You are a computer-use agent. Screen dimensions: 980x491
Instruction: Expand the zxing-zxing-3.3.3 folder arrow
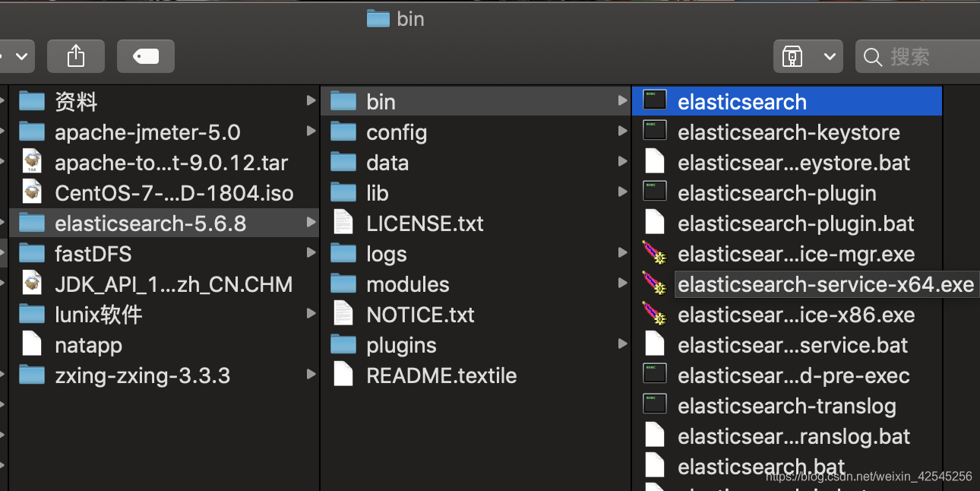coord(311,374)
